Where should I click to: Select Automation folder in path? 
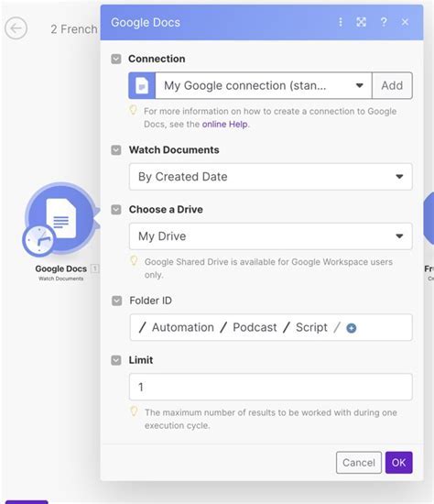click(183, 327)
